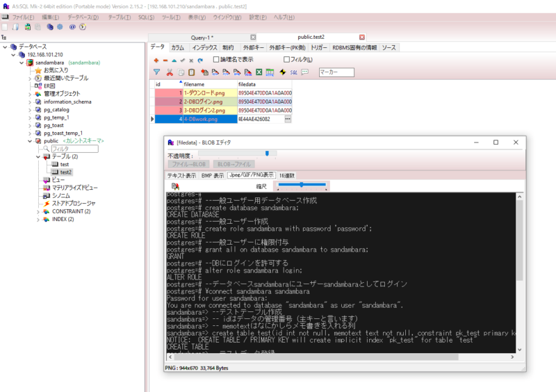Switch to the カラム tab

[x=178, y=47]
